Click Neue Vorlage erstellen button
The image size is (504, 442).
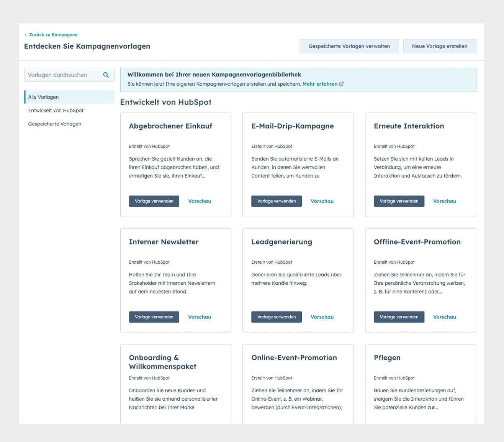(440, 46)
